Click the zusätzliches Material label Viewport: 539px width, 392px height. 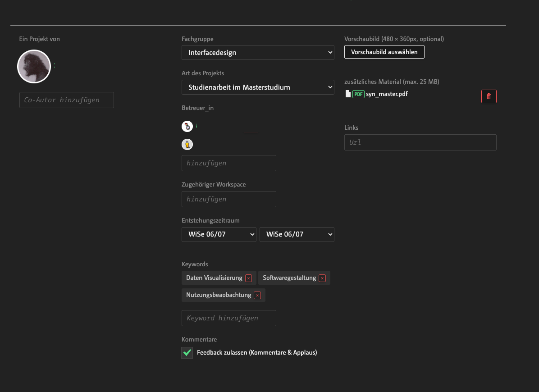(392, 82)
